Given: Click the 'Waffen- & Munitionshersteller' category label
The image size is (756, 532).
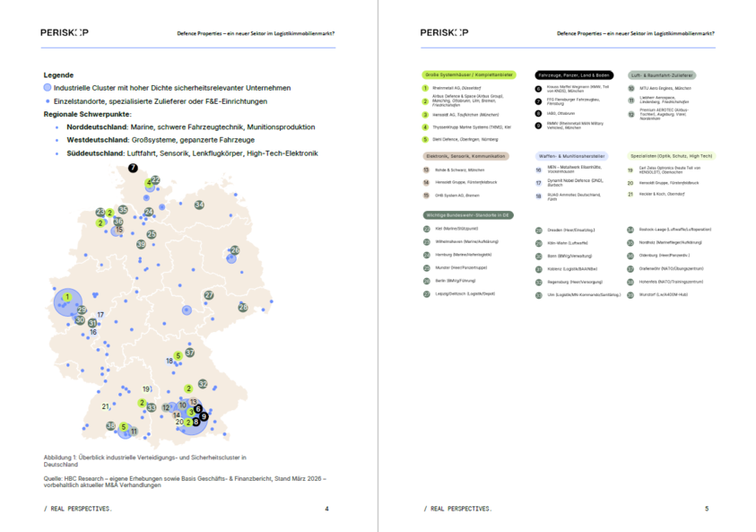Looking at the screenshot, I should click(571, 155).
